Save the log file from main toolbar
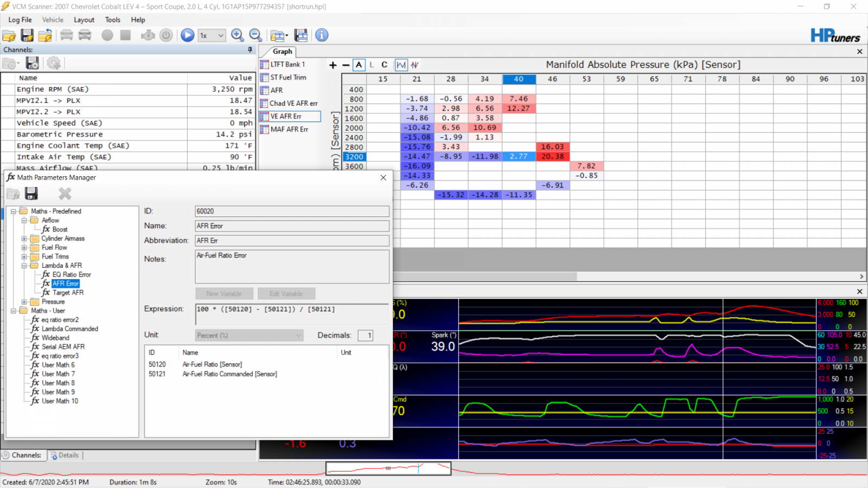 click(x=27, y=35)
